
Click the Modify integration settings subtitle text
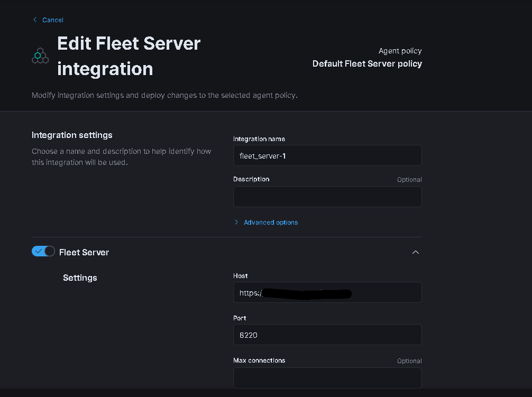[164, 96]
